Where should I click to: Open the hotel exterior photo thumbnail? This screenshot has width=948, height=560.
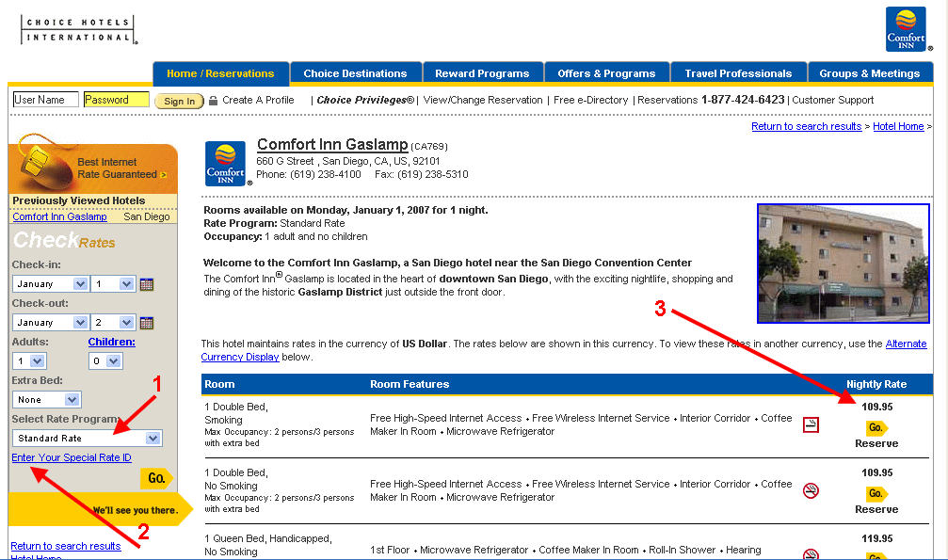[x=844, y=264]
